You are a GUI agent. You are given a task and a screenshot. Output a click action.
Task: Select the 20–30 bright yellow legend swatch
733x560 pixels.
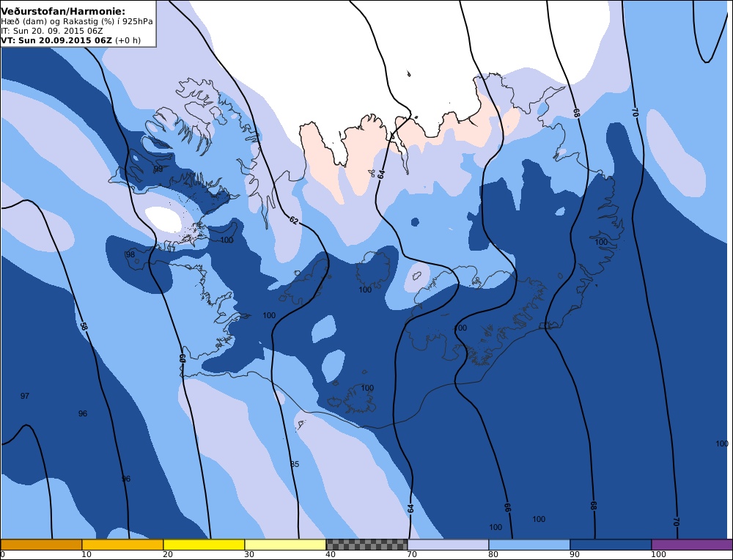coord(204,545)
